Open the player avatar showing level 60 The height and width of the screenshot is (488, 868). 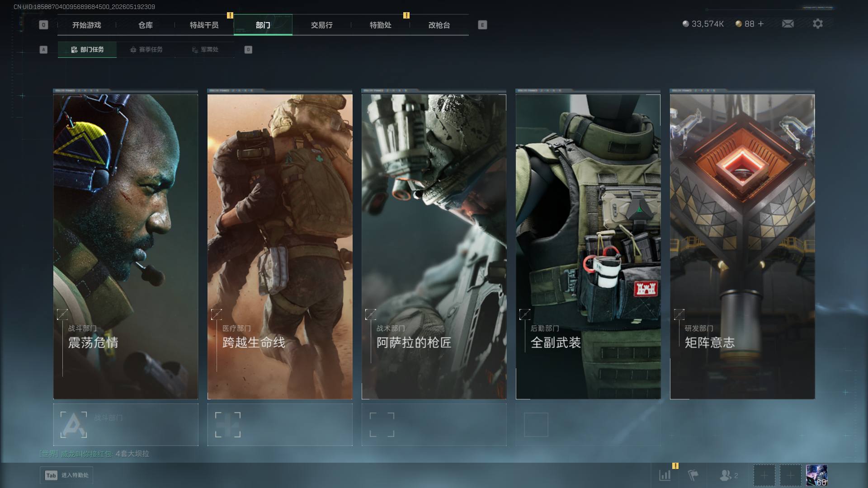coord(816,475)
